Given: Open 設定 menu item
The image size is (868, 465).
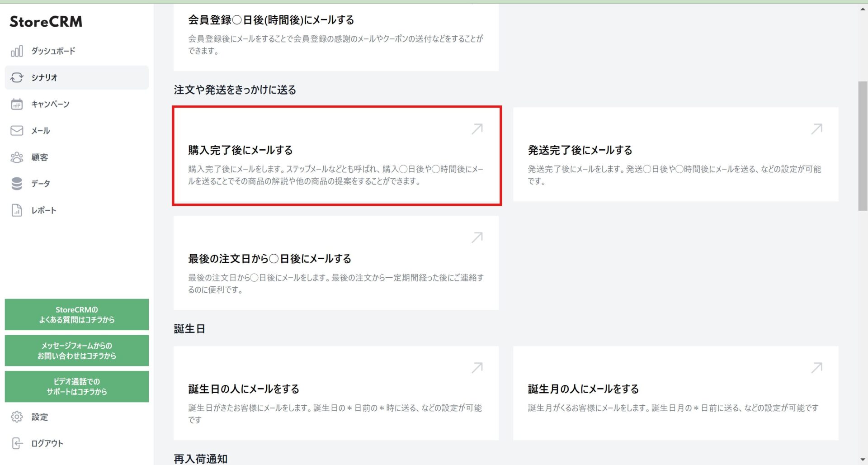Looking at the screenshot, I should (77, 417).
